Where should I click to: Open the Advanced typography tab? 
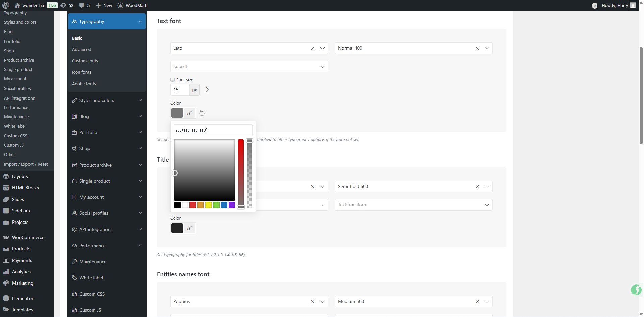click(x=81, y=50)
